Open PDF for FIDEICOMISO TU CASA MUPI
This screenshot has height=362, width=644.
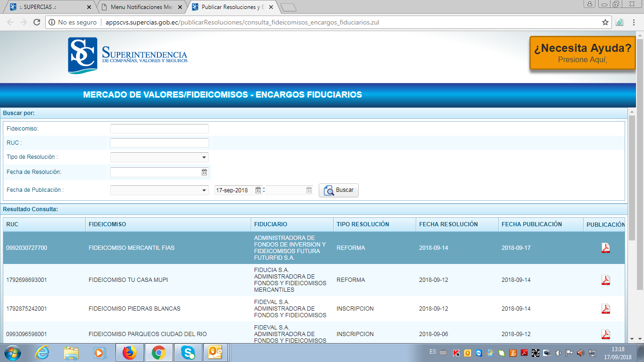(x=605, y=280)
